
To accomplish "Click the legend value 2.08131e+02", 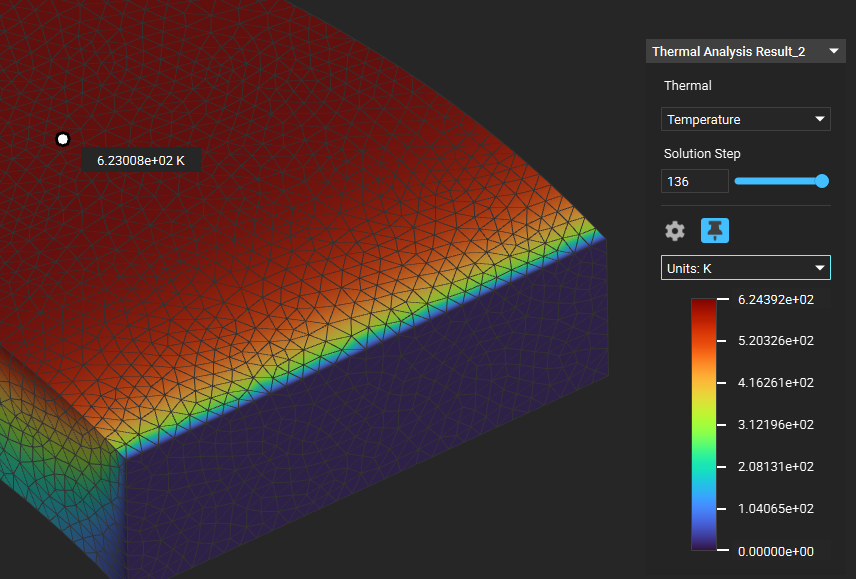I will [x=776, y=467].
